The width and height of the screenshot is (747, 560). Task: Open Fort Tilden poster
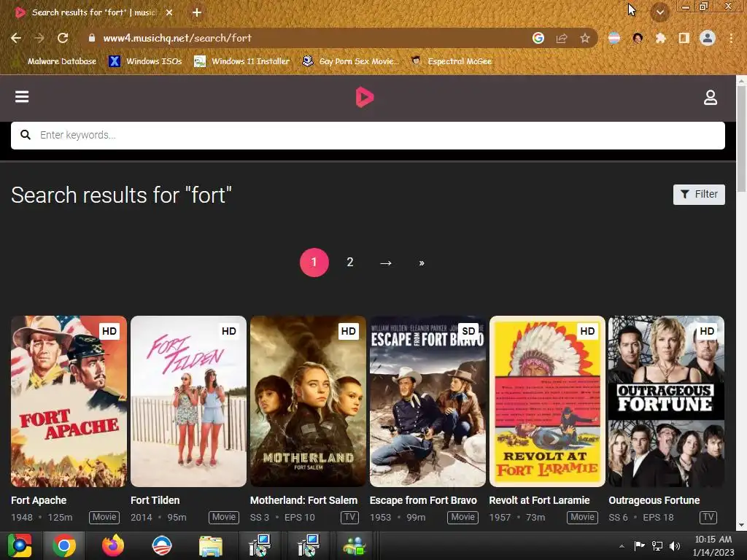[x=189, y=401]
